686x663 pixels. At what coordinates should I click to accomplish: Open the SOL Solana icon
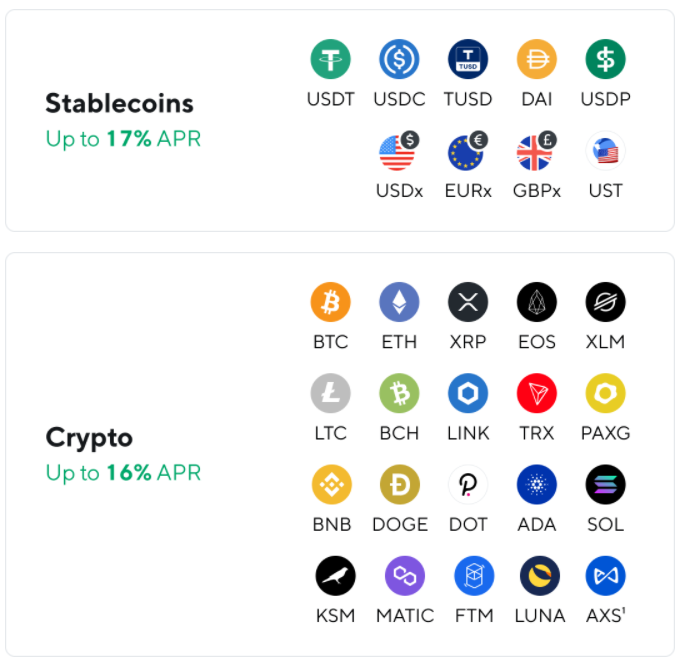[605, 484]
